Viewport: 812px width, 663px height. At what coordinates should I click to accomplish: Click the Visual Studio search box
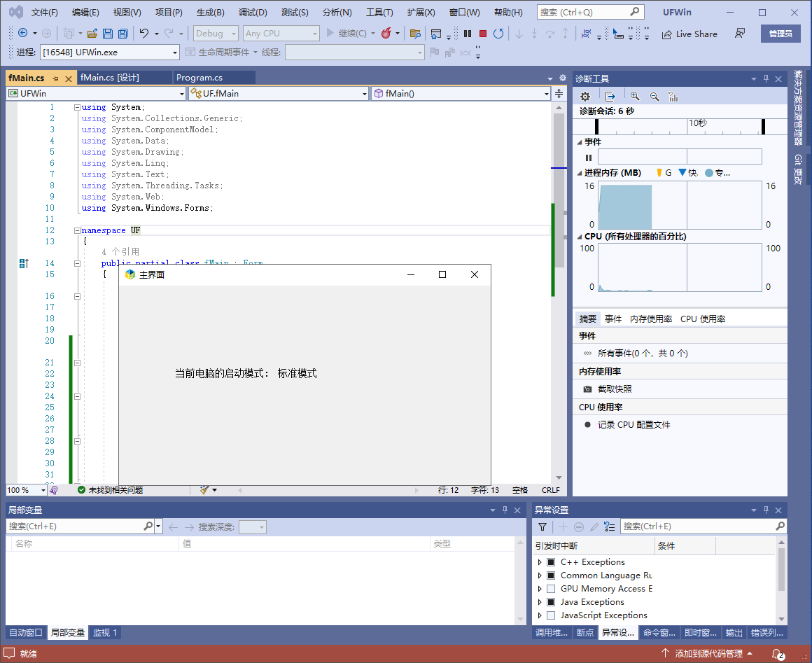coord(590,12)
